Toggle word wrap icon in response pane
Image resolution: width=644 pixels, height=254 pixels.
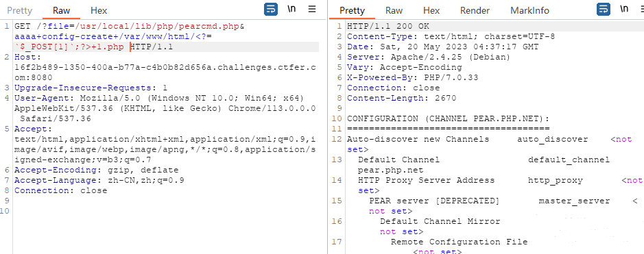(604, 9)
